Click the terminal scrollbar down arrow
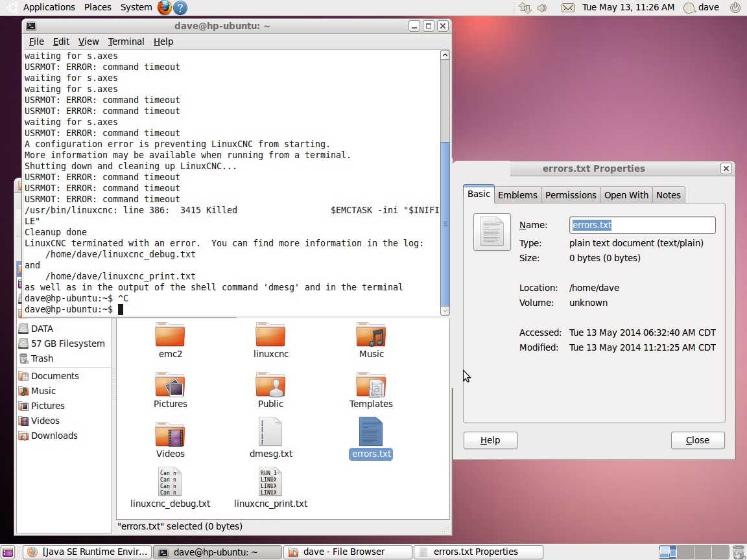The image size is (747, 560). 445,311
